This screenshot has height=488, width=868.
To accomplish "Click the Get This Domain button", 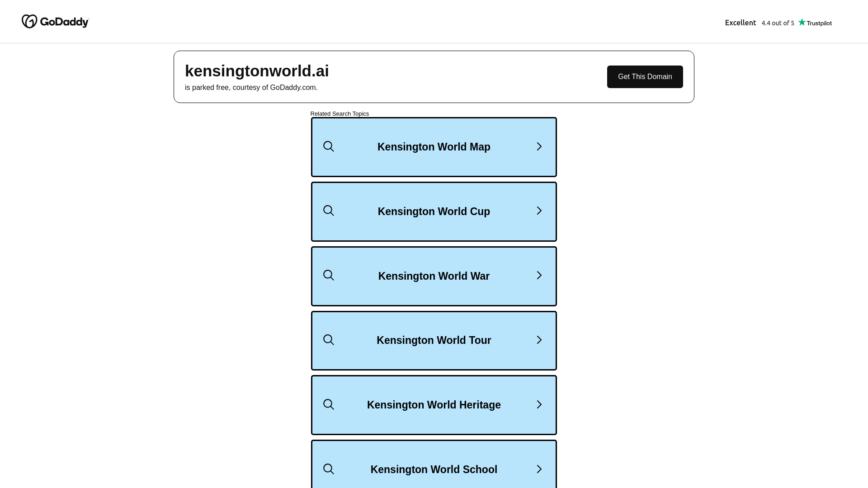I will (x=645, y=77).
